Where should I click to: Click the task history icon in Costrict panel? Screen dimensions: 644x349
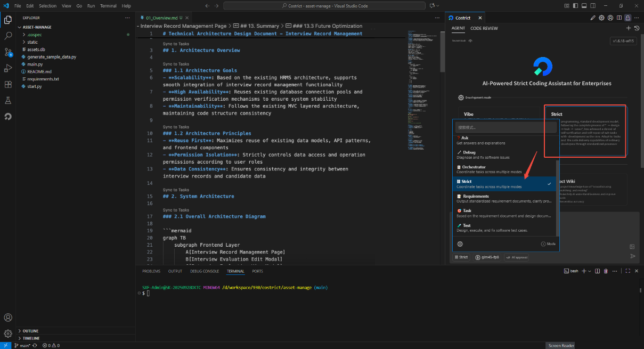[x=636, y=28]
